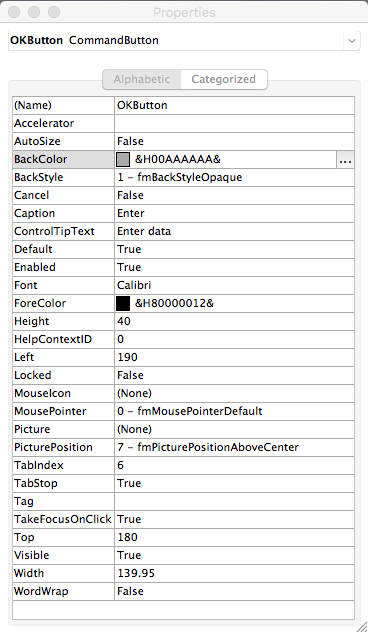Screen dimensions: 368x633
Task: Select the Accelerator property name
Action: (x=63, y=124)
